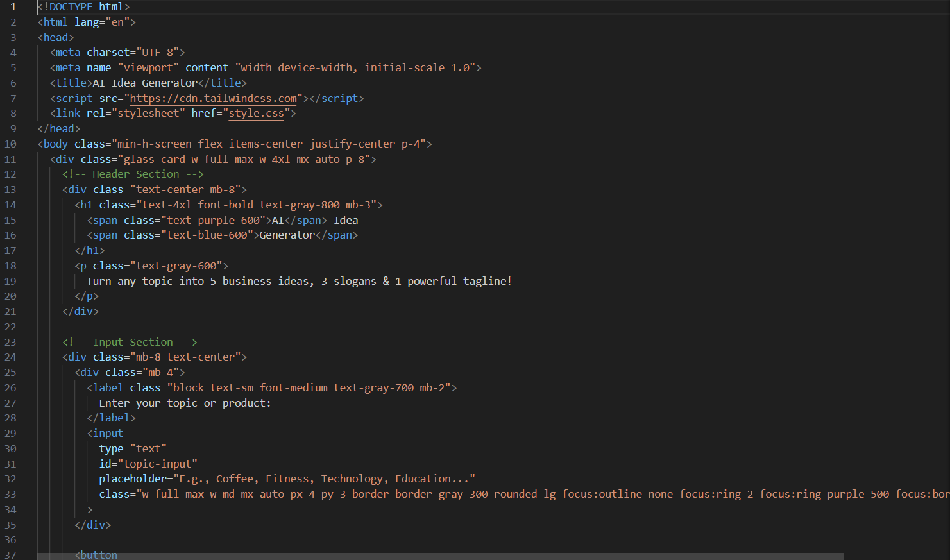
Task: Follow the style.css stylesheet link
Action: 257,113
